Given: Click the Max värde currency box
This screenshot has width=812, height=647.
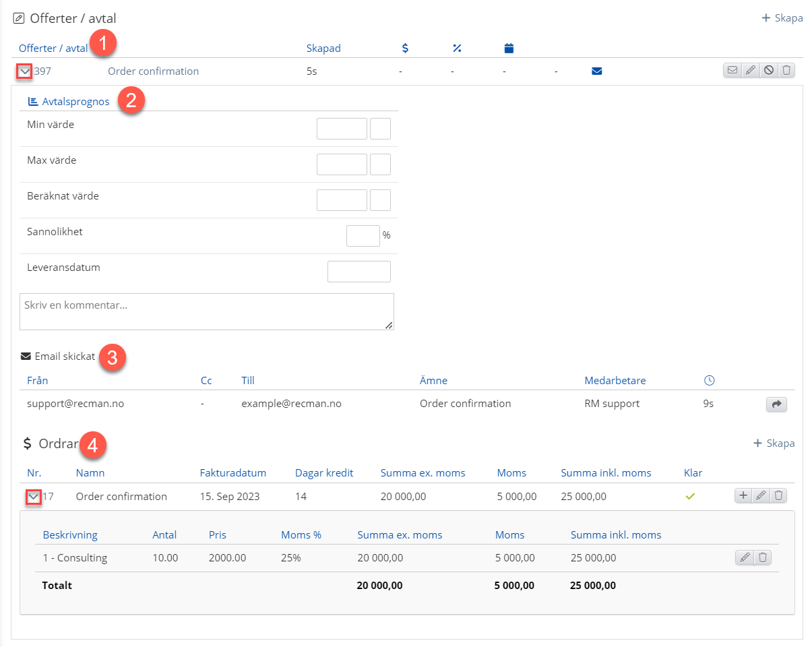Looking at the screenshot, I should pyautogui.click(x=380, y=164).
